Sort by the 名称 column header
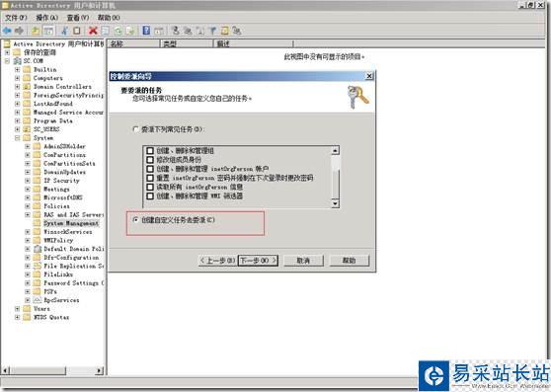Viewport: 551px width, 392px height. click(133, 43)
